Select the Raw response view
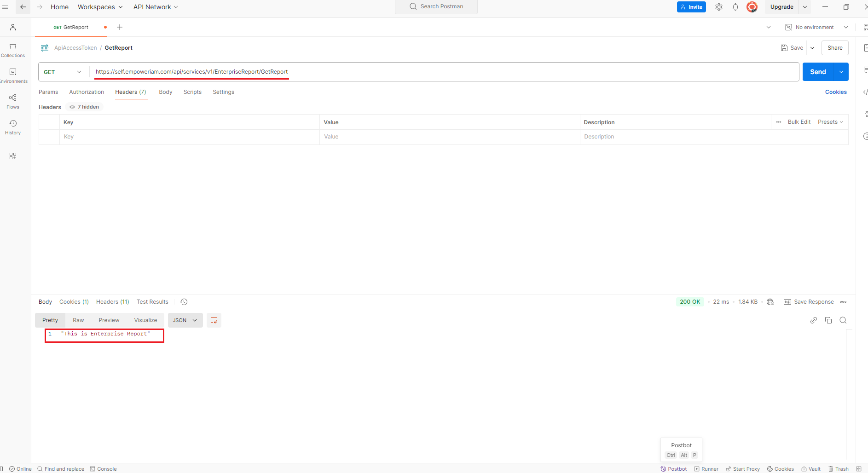This screenshot has height=473, width=868. [x=78, y=320]
